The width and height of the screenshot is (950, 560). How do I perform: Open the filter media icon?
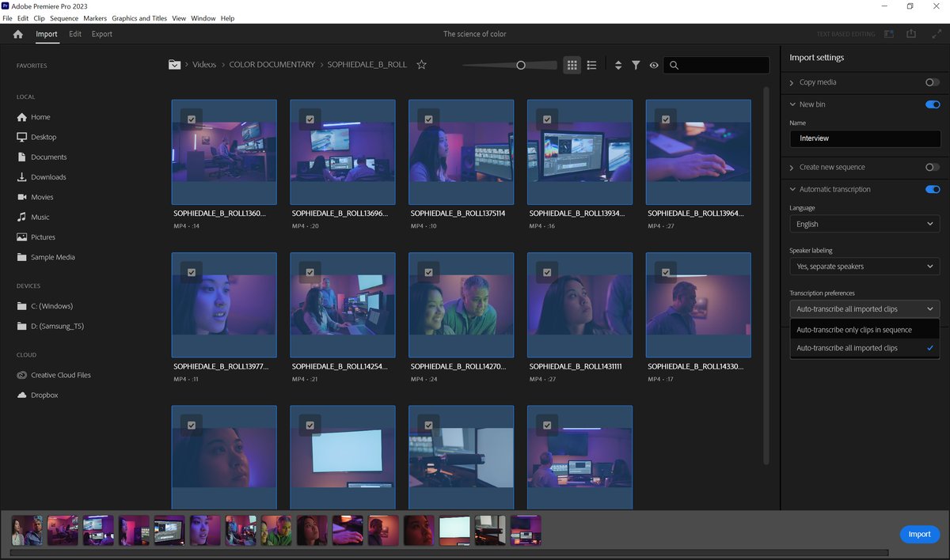636,65
